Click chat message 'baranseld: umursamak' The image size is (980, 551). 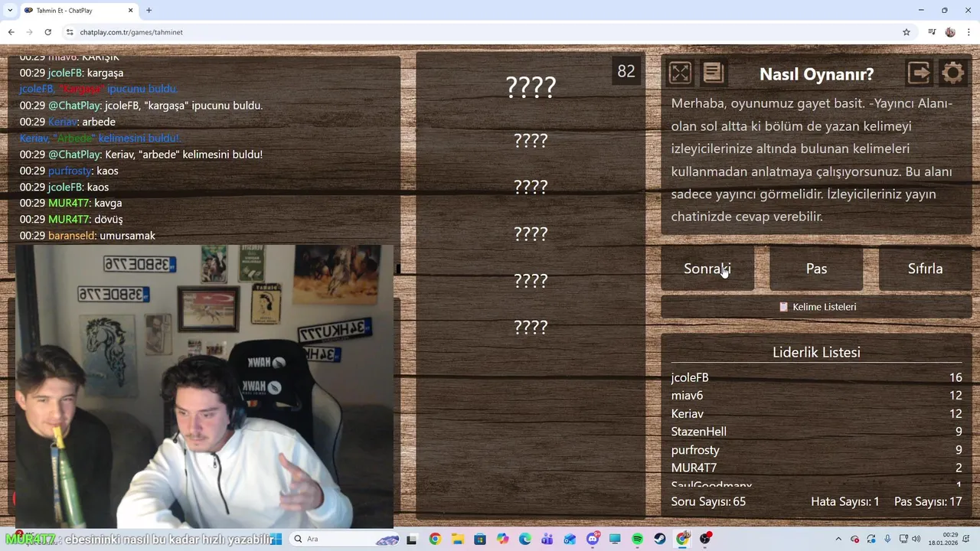pos(87,236)
